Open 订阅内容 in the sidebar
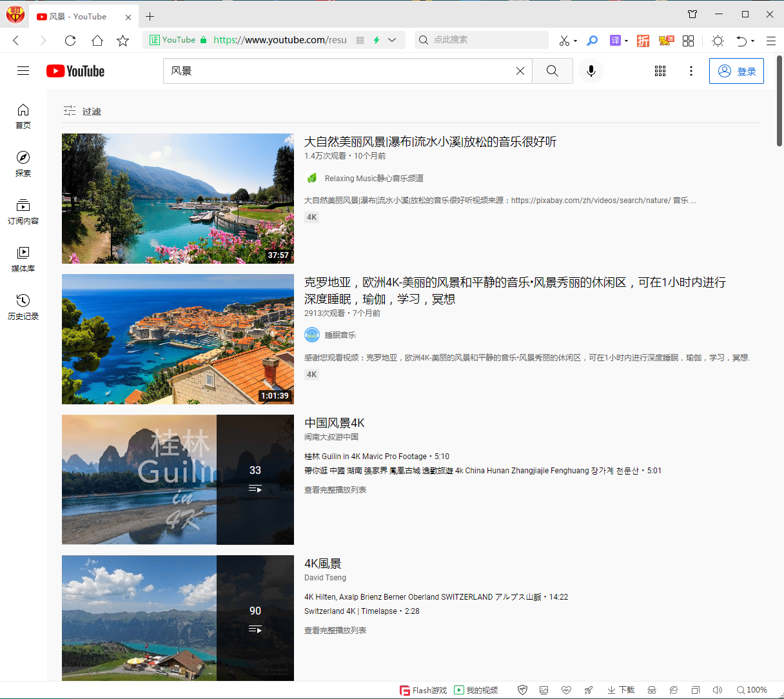Viewport: 784px width, 699px height. tap(23, 212)
